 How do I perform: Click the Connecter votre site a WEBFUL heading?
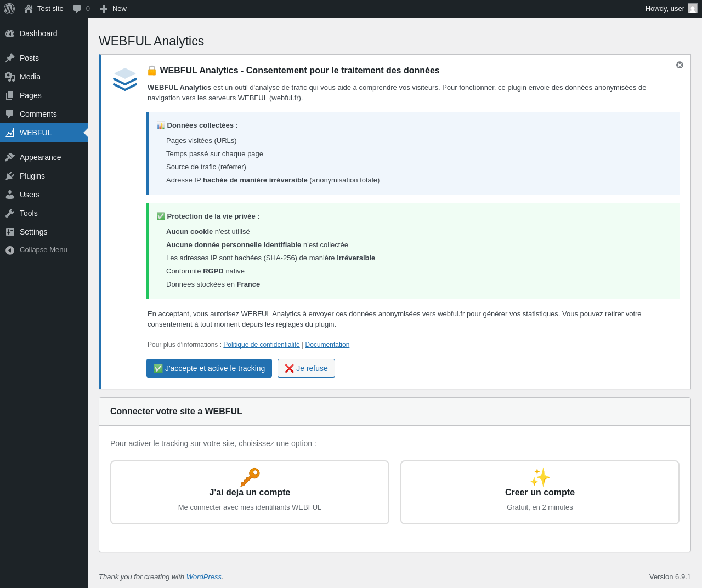(x=176, y=412)
